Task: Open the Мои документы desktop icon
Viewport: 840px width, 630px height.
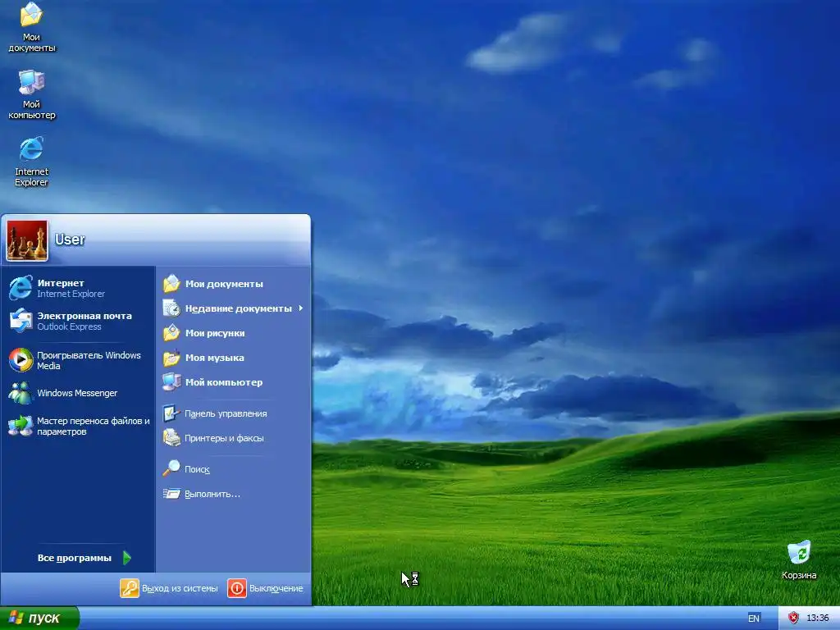Action: coord(31,28)
